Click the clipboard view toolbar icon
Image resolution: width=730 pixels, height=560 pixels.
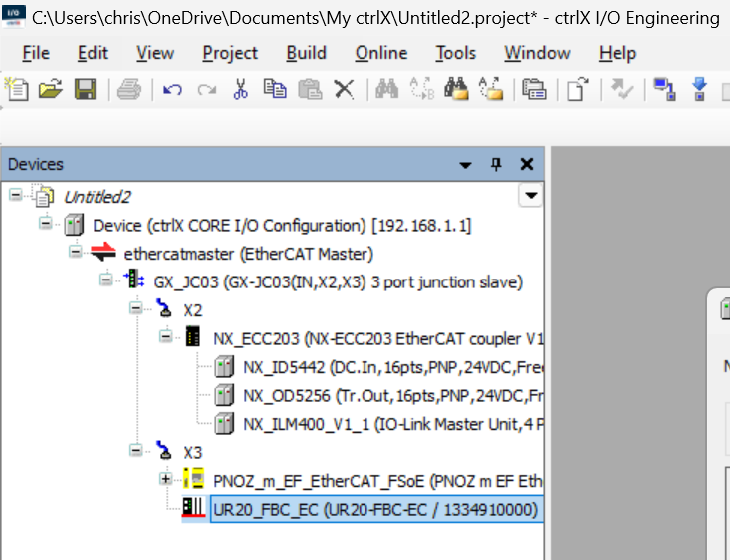534,89
